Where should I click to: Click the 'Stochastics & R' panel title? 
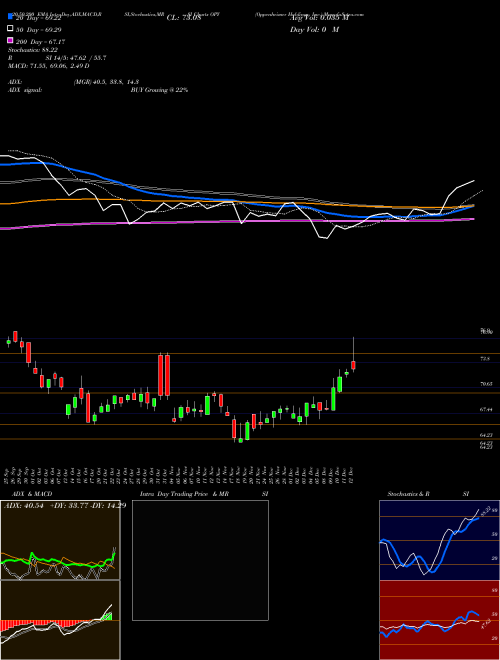(x=409, y=494)
